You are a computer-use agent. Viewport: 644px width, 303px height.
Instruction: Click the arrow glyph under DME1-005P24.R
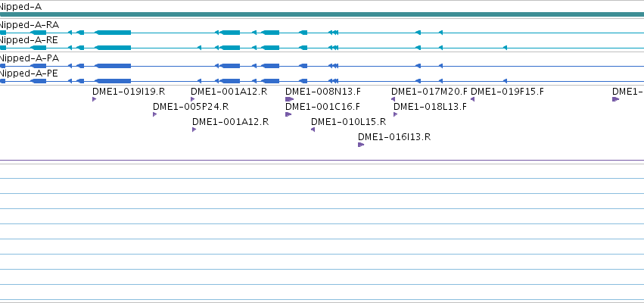(155, 114)
